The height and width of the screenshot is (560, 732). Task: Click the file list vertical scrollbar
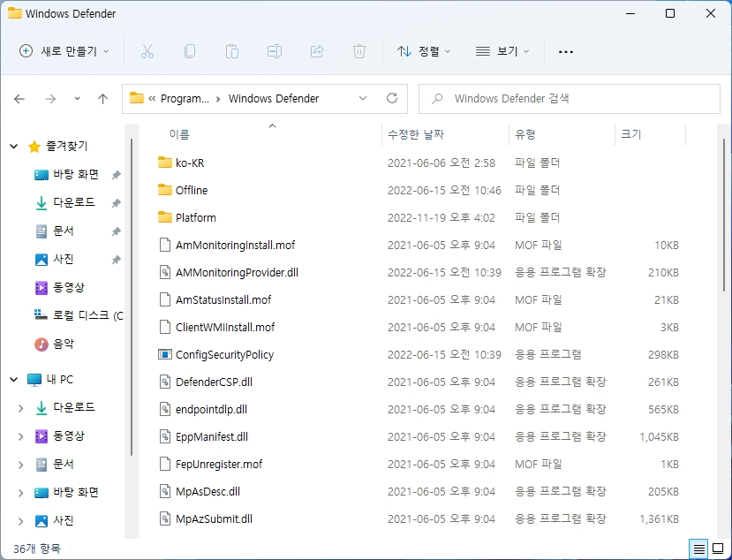[725, 215]
